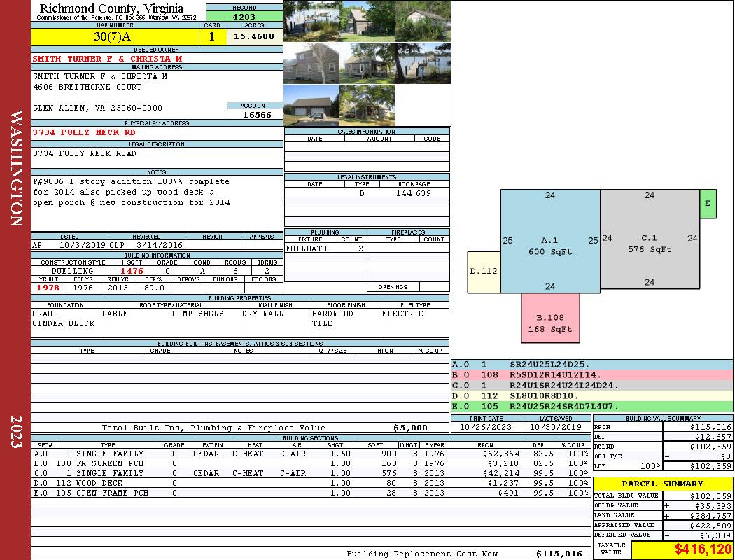Select the A.1 600 SqFt sketch section
This screenshot has width=735, height=560.
pos(550,241)
